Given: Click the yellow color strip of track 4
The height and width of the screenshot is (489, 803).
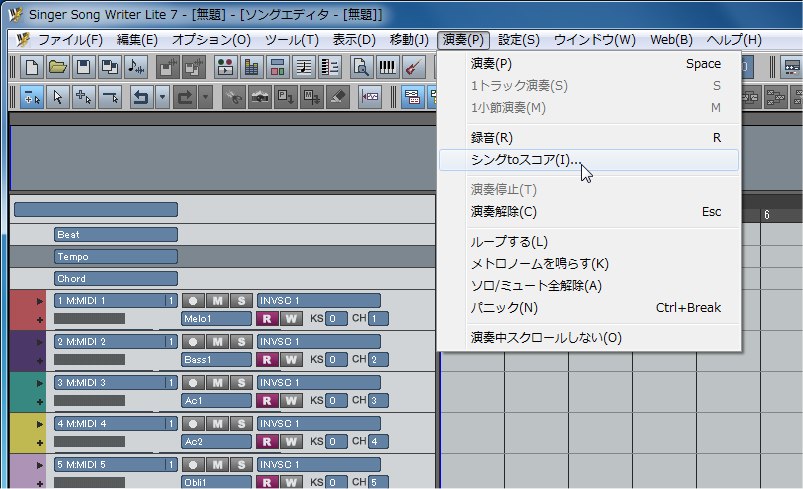Looking at the screenshot, I should [x=28, y=433].
